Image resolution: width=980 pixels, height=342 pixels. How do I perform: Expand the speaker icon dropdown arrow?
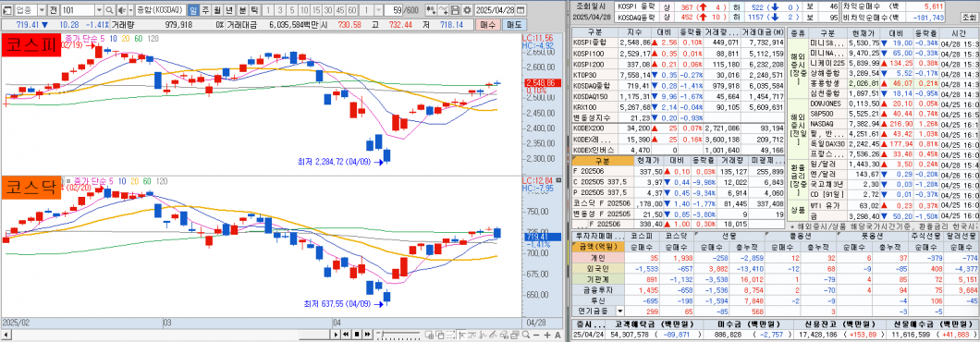[130, 10]
